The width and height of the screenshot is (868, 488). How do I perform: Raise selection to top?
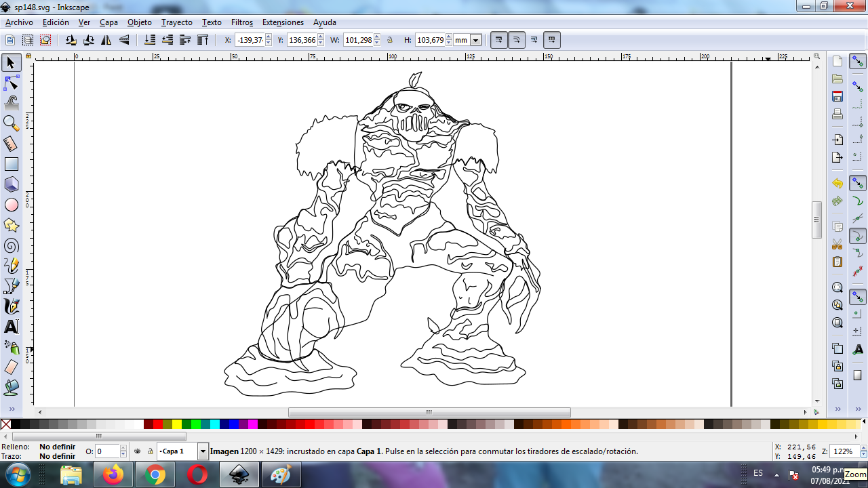[203, 40]
